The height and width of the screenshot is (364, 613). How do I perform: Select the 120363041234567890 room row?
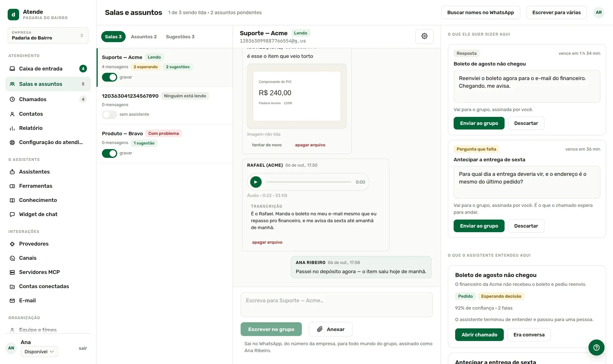[165, 105]
